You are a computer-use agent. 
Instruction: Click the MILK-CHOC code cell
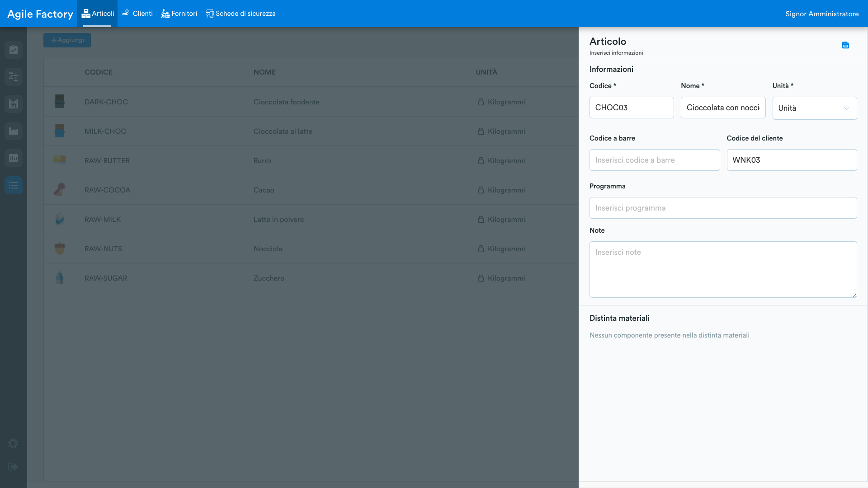pos(105,131)
